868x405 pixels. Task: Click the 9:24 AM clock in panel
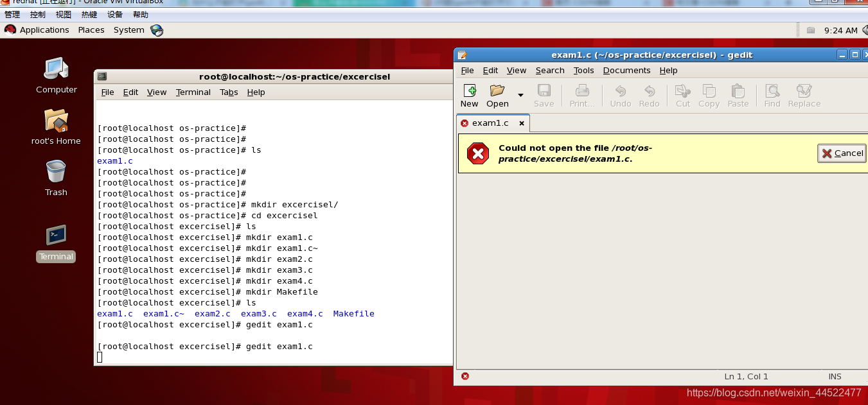840,30
